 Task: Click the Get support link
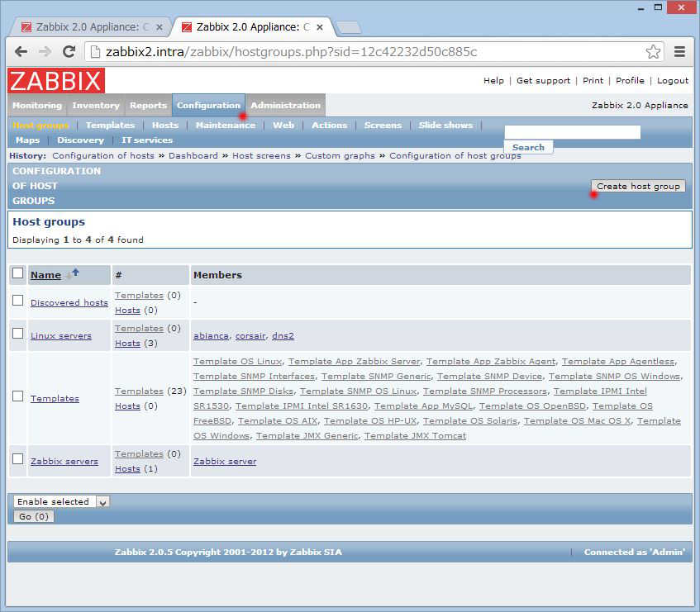click(x=543, y=81)
